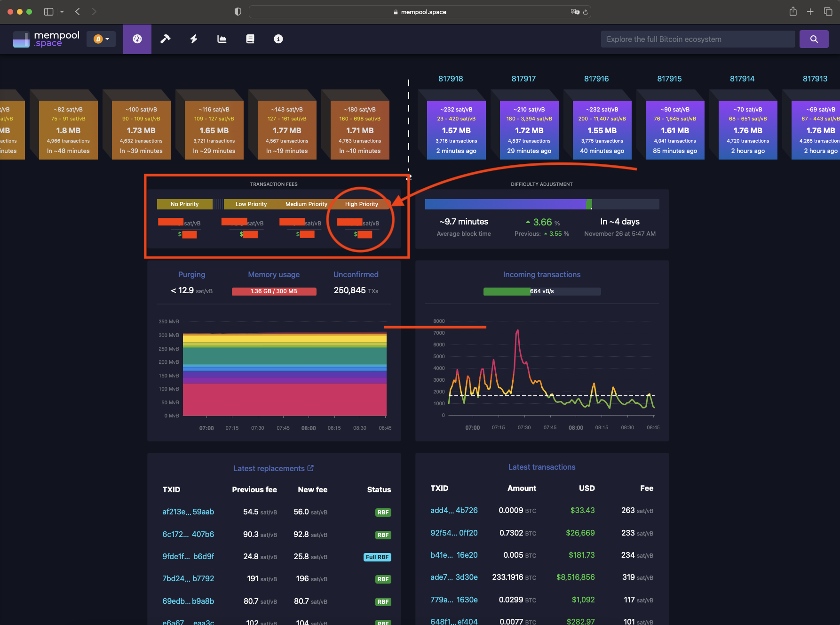Open the Mining section via hammer icon
The height and width of the screenshot is (625, 840).
[x=165, y=39]
